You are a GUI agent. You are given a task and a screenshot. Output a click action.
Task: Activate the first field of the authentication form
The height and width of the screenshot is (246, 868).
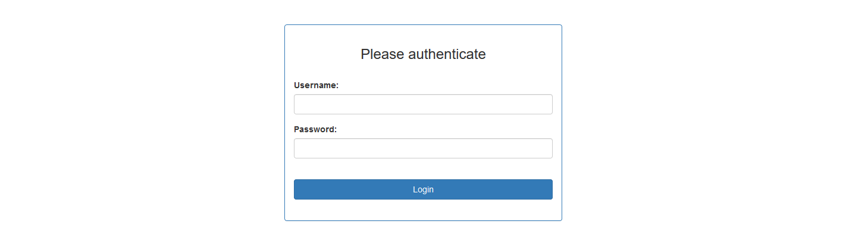[423, 104]
